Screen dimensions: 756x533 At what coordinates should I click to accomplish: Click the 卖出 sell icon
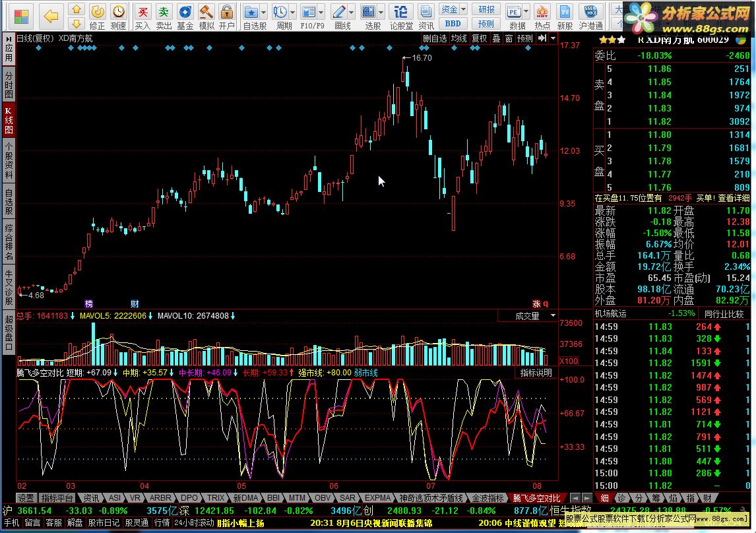[164, 16]
